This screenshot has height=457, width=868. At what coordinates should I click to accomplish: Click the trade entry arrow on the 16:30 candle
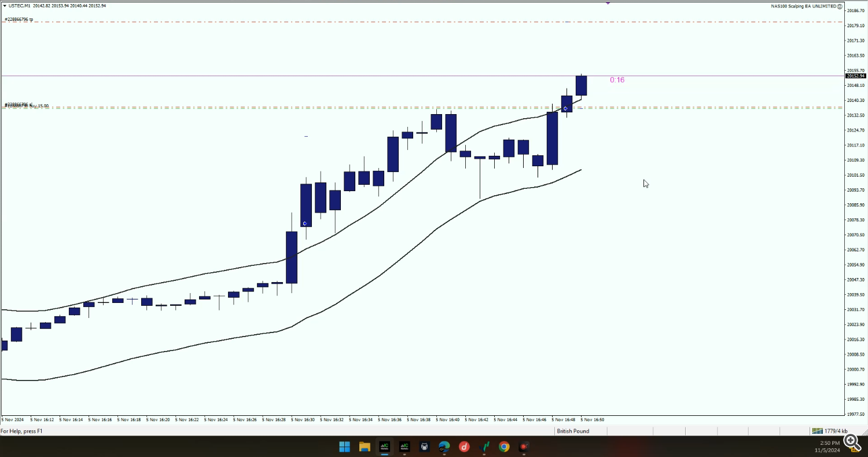(x=304, y=224)
